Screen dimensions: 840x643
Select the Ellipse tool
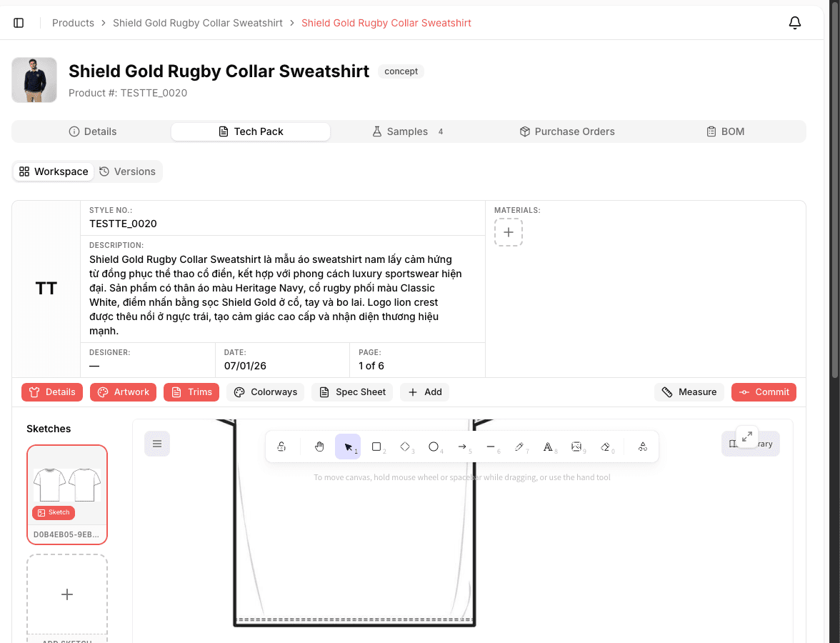pos(434,447)
